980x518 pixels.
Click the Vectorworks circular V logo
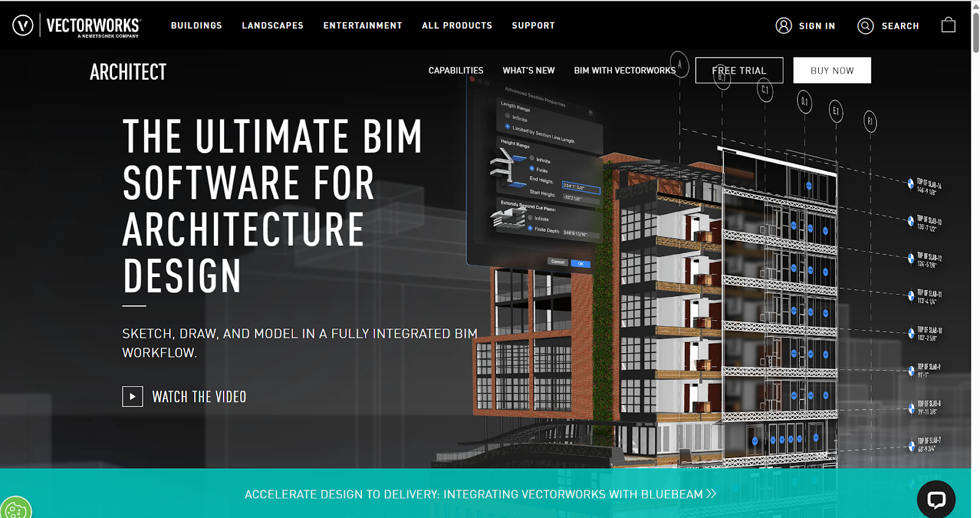tap(23, 25)
